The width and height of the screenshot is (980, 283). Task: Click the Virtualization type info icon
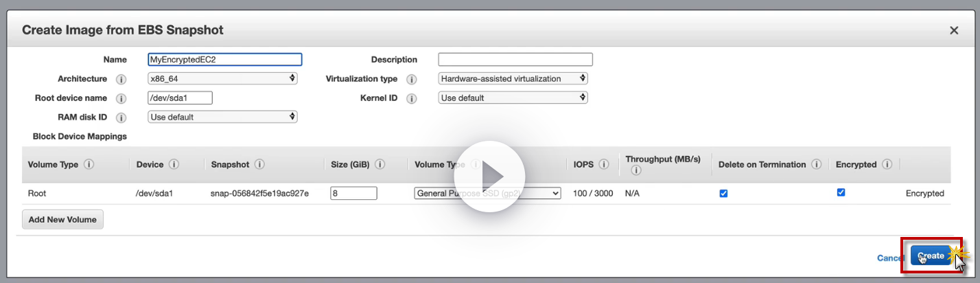(412, 79)
